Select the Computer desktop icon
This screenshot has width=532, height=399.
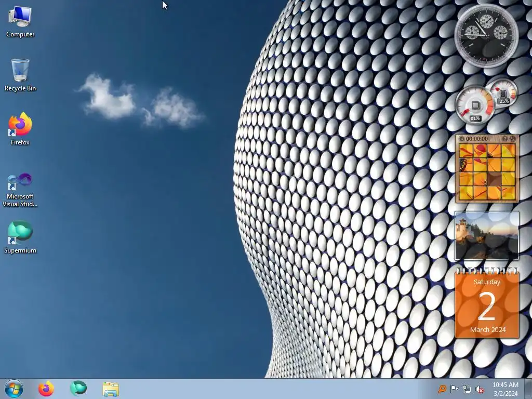(x=20, y=22)
